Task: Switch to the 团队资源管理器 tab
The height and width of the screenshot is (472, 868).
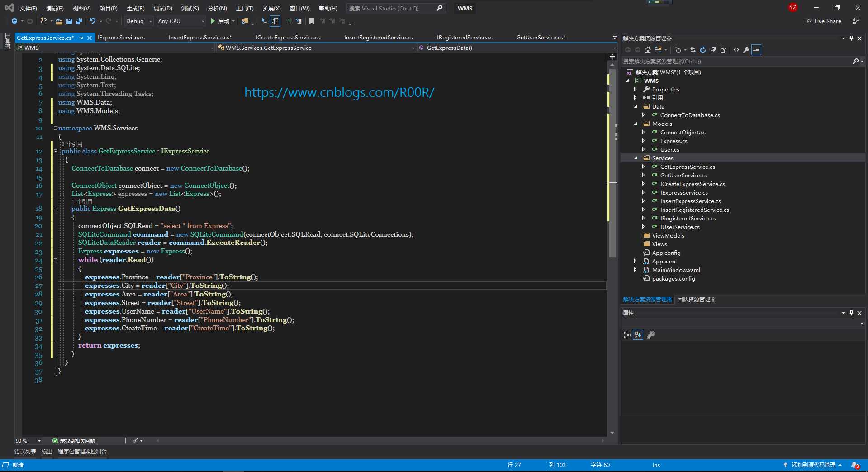Action: [697, 300]
